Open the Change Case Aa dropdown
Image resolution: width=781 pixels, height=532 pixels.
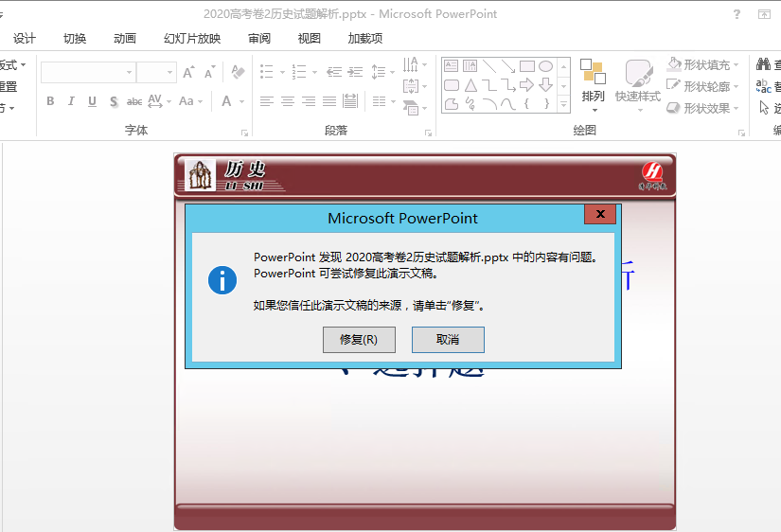(x=191, y=101)
